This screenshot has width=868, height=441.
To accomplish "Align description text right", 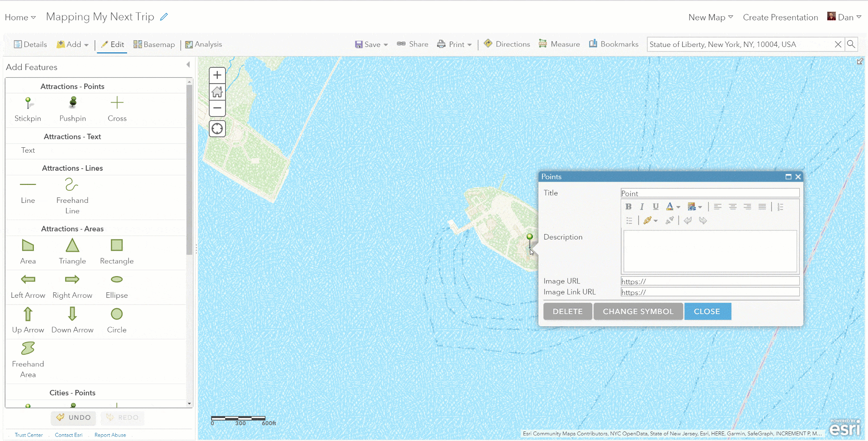I will (747, 207).
